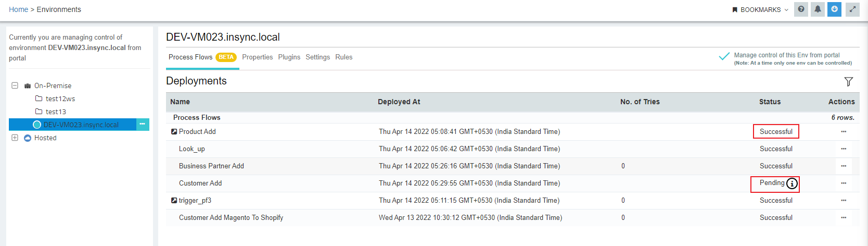Image resolution: width=868 pixels, height=246 pixels.
Task: Toggle Manage control of this Env checkmark
Action: click(724, 56)
